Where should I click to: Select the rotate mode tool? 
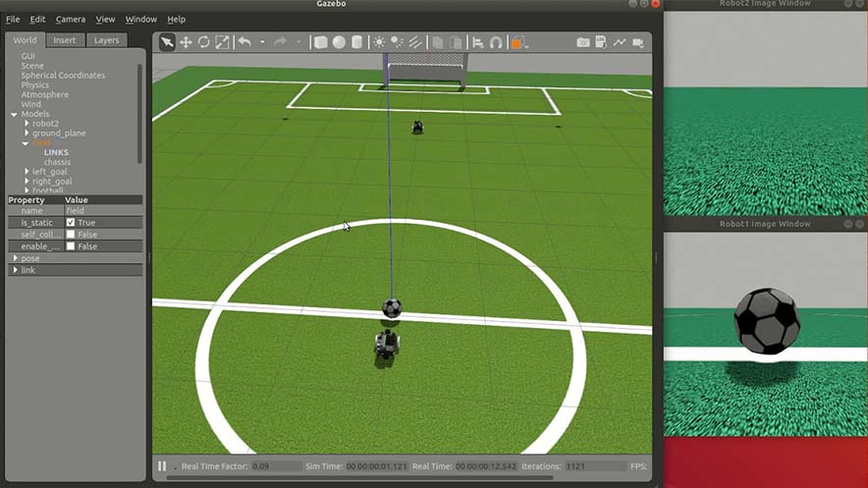tap(203, 42)
